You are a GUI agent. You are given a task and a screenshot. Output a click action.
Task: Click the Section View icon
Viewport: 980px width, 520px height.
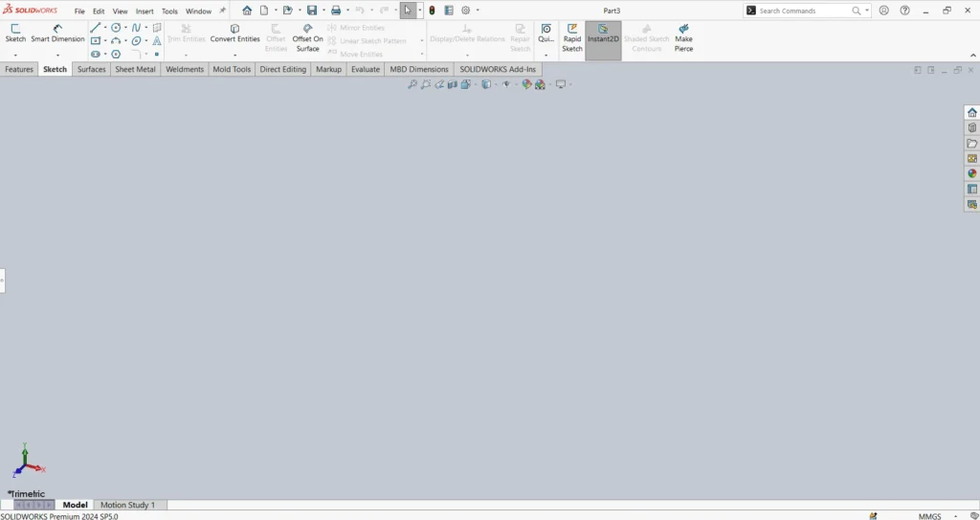pos(453,84)
